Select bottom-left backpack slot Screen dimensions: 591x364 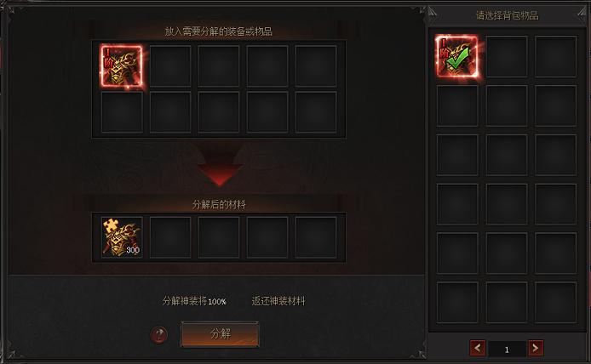[457, 302]
